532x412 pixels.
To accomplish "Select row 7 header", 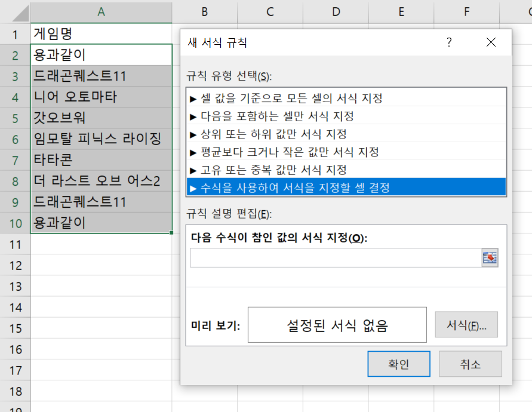I will tap(16, 160).
